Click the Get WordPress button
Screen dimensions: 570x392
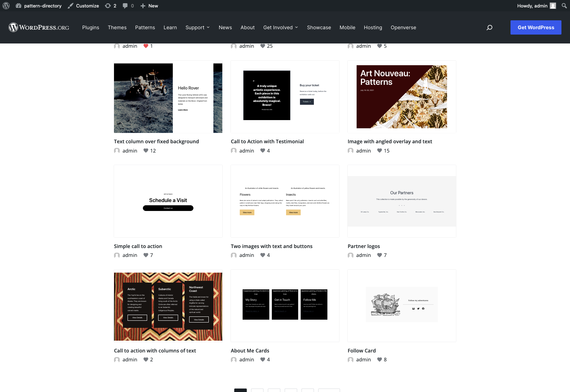[536, 27]
